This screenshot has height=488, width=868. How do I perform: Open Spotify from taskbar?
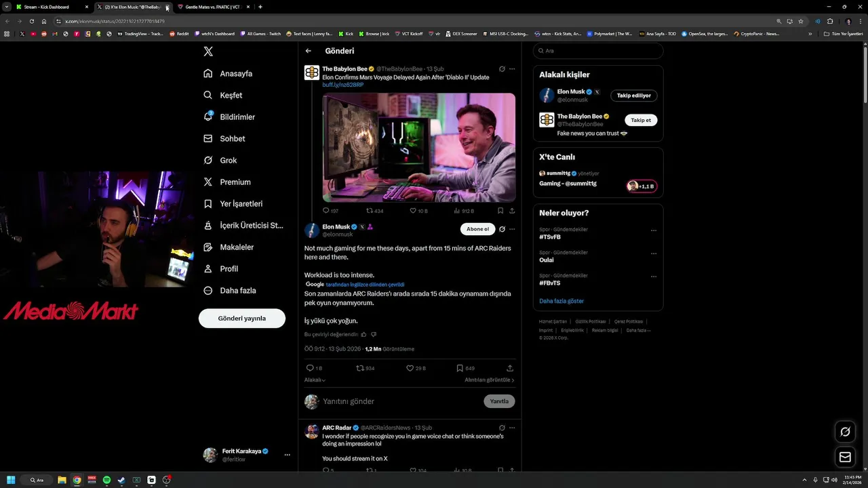pyautogui.click(x=106, y=480)
